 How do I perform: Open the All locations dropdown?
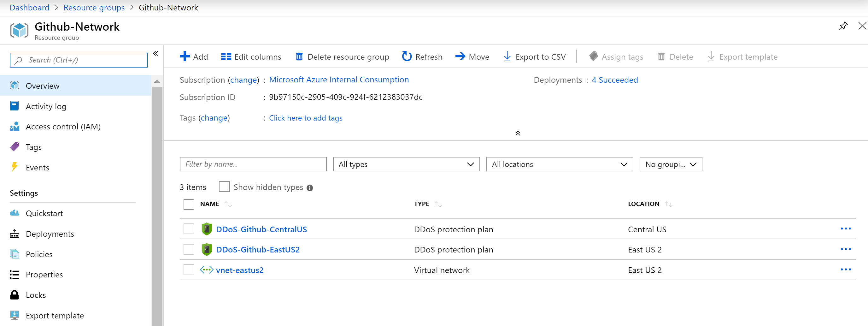[x=559, y=164]
